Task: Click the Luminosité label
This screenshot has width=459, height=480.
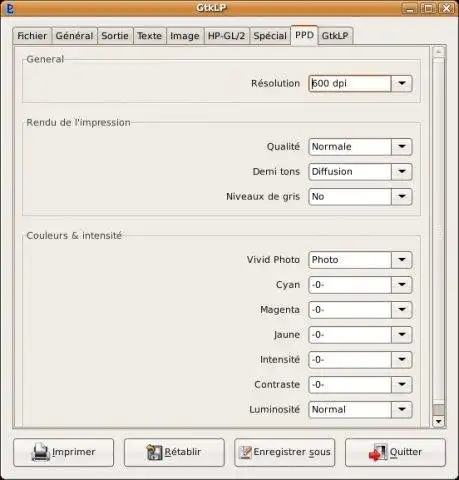Action: click(274, 410)
